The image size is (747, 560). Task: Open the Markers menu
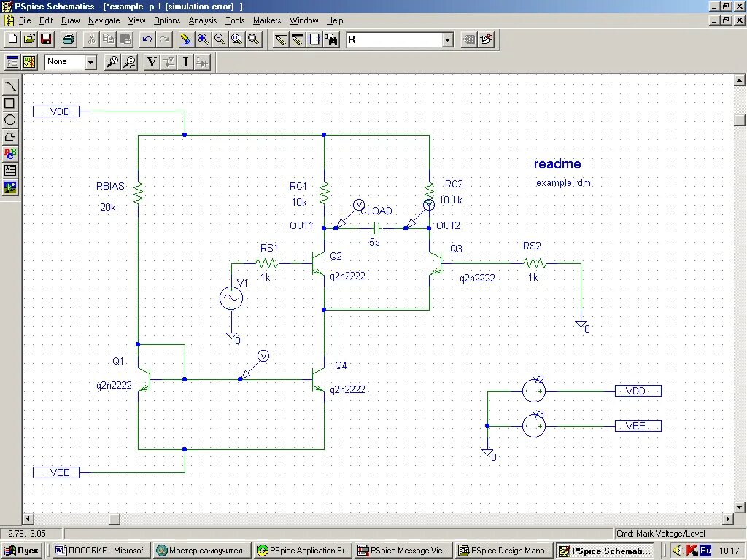(267, 20)
